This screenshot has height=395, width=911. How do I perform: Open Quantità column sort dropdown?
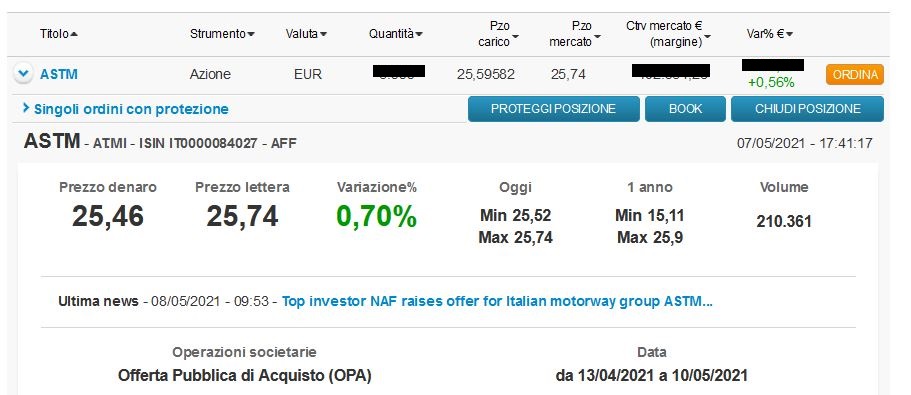[419, 35]
